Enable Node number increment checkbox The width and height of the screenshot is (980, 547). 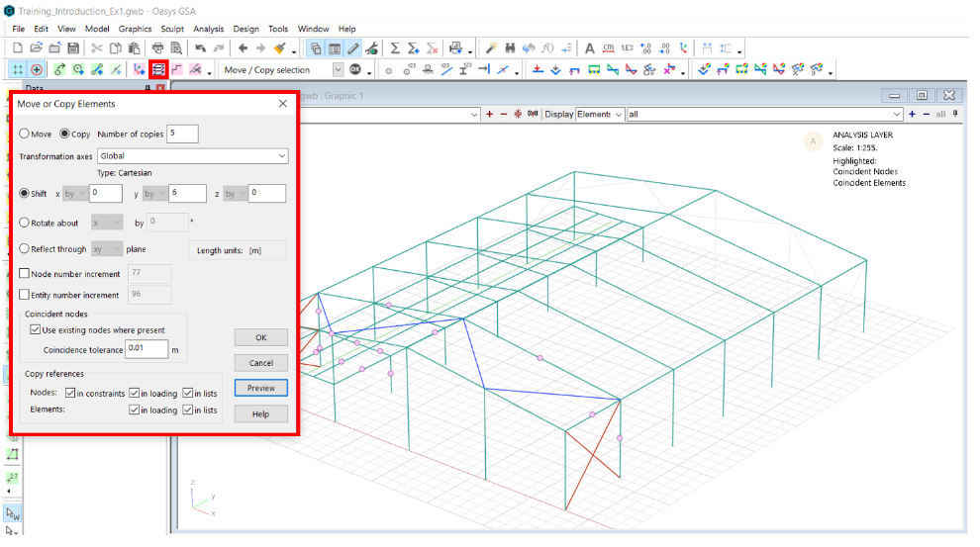click(x=25, y=274)
